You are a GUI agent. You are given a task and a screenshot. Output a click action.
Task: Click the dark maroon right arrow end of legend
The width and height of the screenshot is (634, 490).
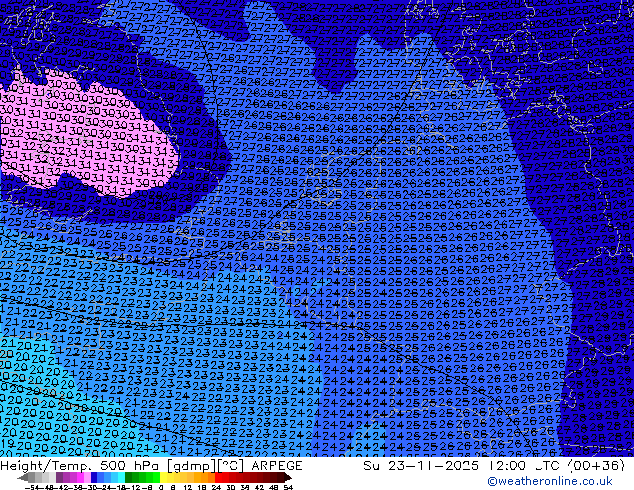click(x=288, y=478)
